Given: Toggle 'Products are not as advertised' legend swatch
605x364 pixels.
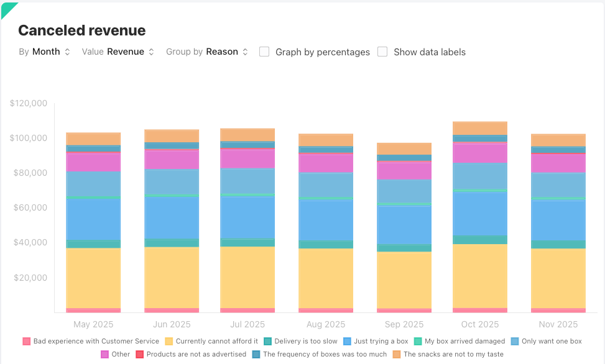Looking at the screenshot, I should [140, 354].
